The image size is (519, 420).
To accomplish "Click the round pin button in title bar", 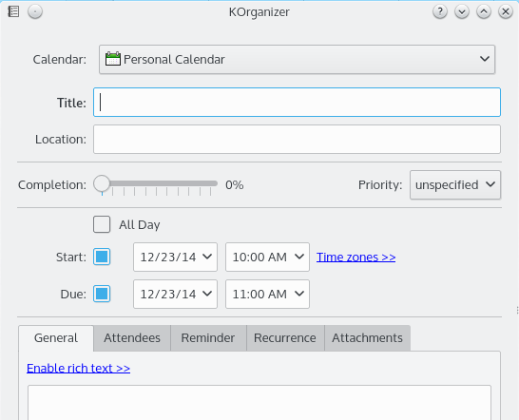I will (x=35, y=12).
